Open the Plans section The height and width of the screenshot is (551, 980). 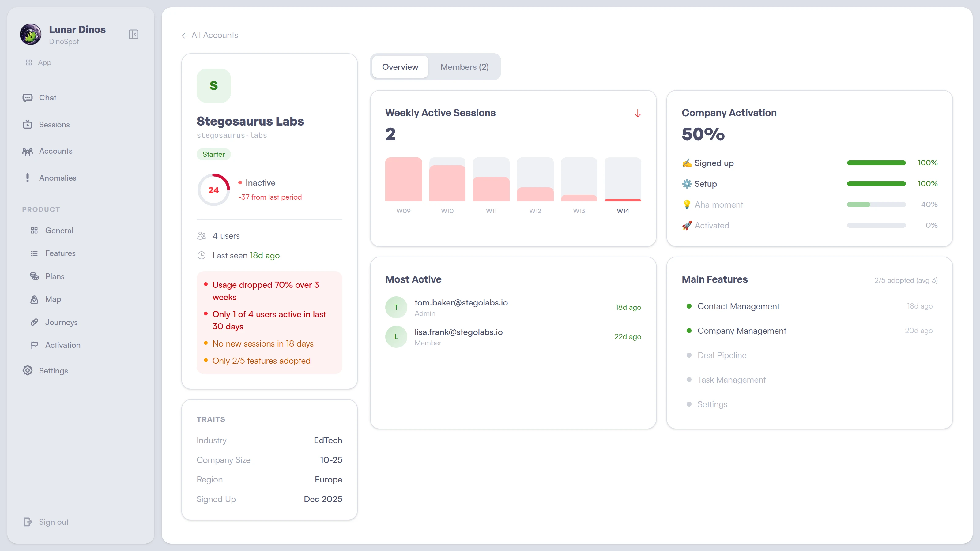[55, 276]
